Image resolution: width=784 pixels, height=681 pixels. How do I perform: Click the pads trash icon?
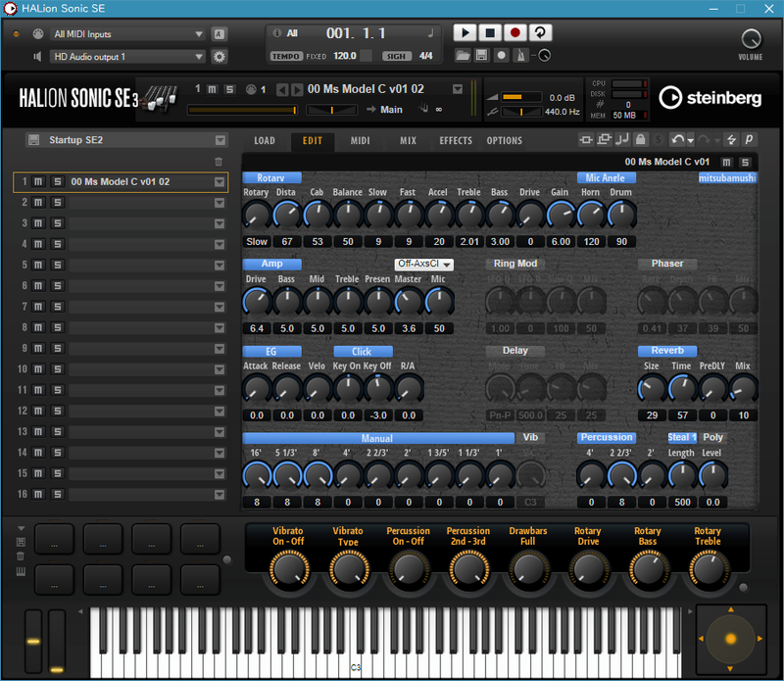click(x=21, y=557)
